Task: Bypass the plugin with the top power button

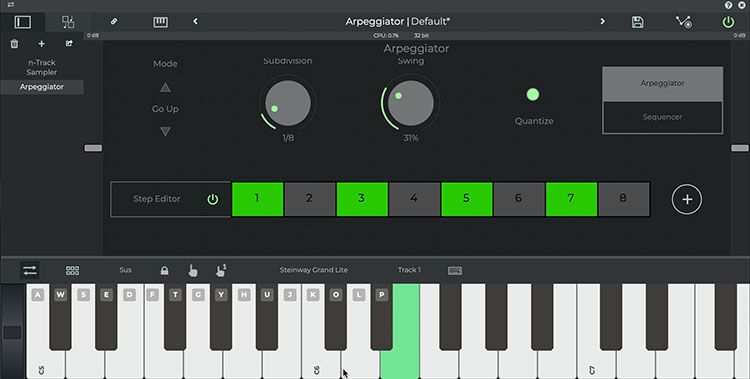Action: 728,22
